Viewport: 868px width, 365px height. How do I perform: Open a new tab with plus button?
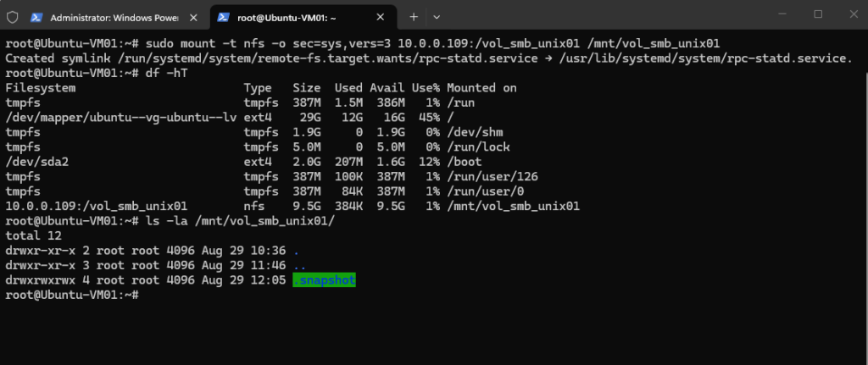pos(414,17)
